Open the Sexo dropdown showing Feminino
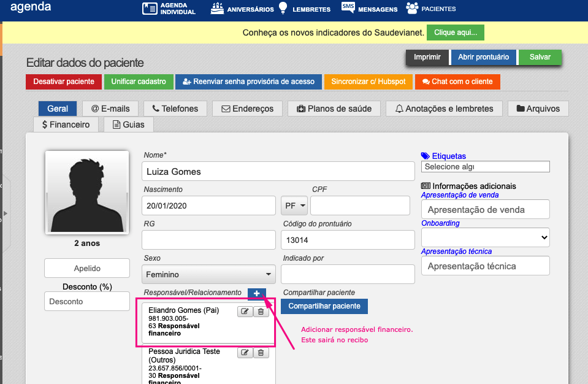This screenshot has height=384, width=588. point(209,274)
